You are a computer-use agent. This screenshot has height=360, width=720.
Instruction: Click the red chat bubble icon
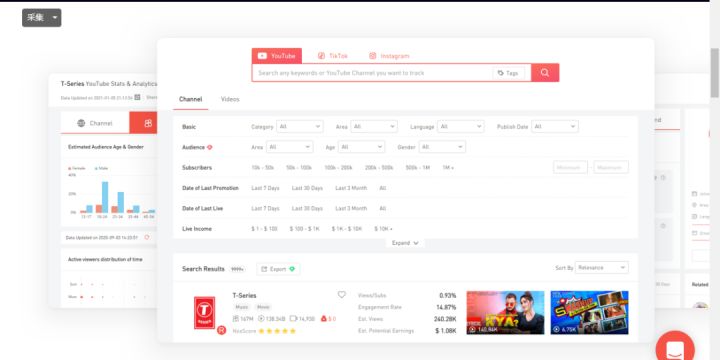coord(675,347)
